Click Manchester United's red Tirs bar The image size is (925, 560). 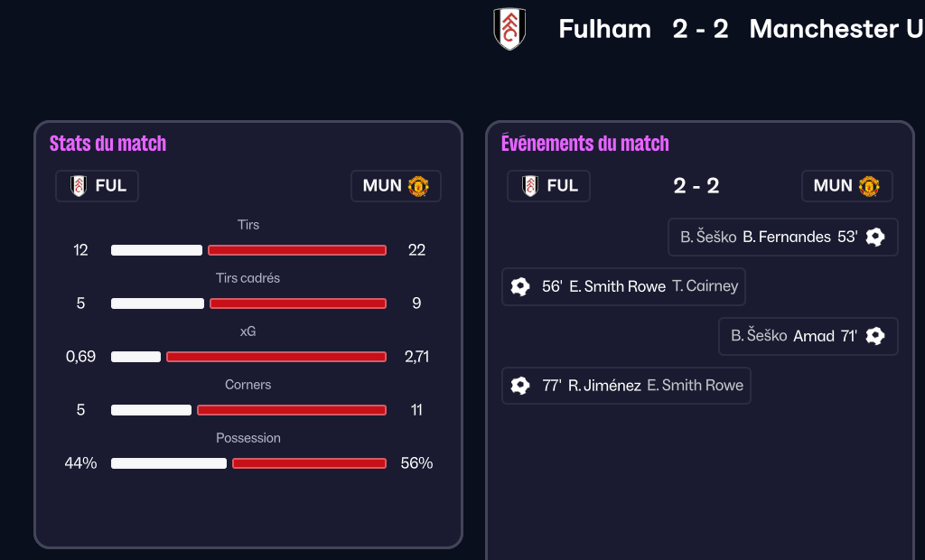point(297,250)
